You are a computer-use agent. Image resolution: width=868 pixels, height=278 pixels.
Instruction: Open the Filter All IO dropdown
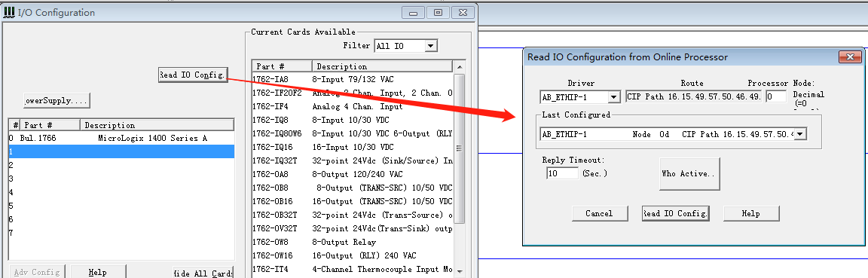pos(431,46)
